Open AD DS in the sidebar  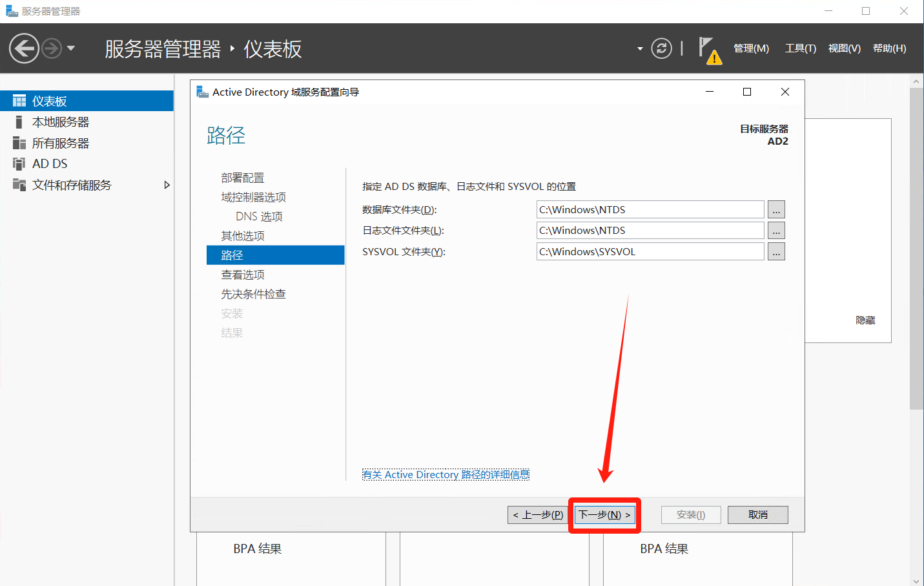50,164
